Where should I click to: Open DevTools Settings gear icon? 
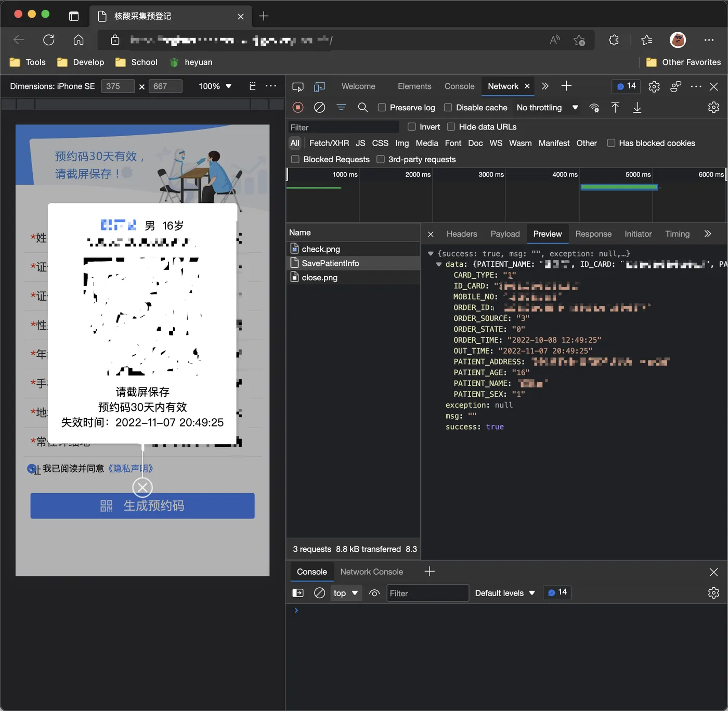coord(654,86)
